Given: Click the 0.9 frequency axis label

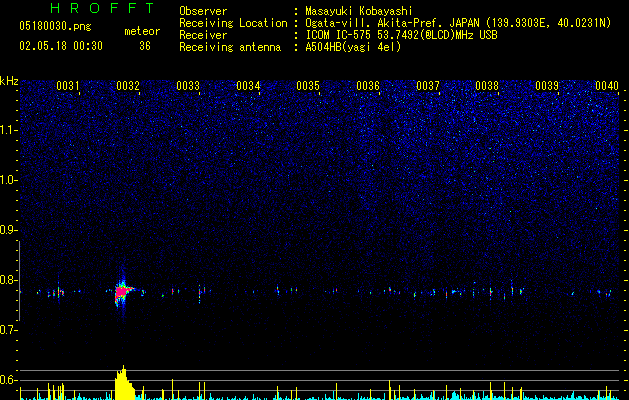Looking at the screenshot, I should 9,230.
